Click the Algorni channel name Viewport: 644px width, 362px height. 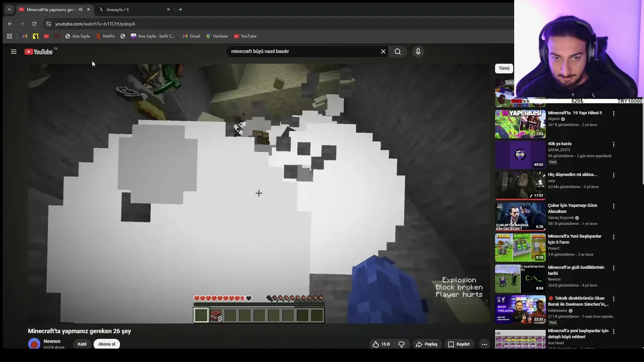tap(553, 119)
